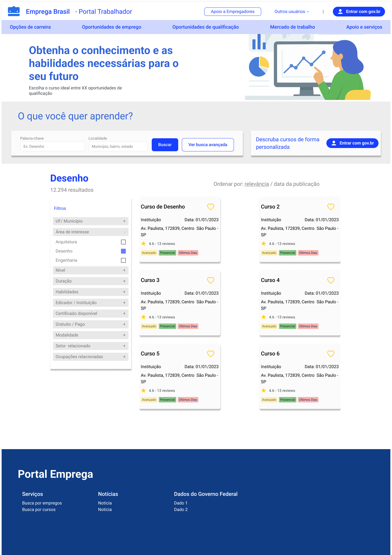The height and width of the screenshot is (555, 392).
Task: Click the Últimos Dias tag on Curso 3
Action: (188, 326)
